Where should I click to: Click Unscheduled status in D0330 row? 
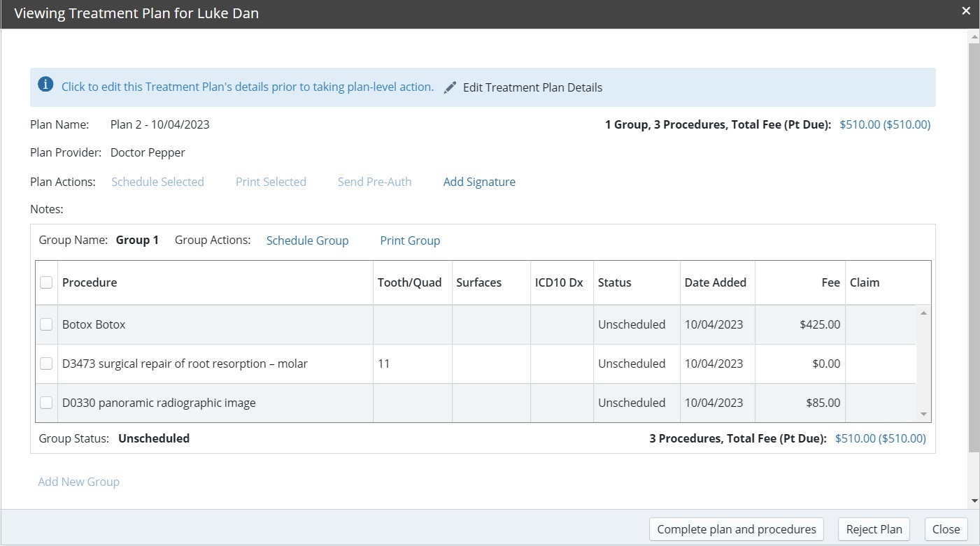632,403
